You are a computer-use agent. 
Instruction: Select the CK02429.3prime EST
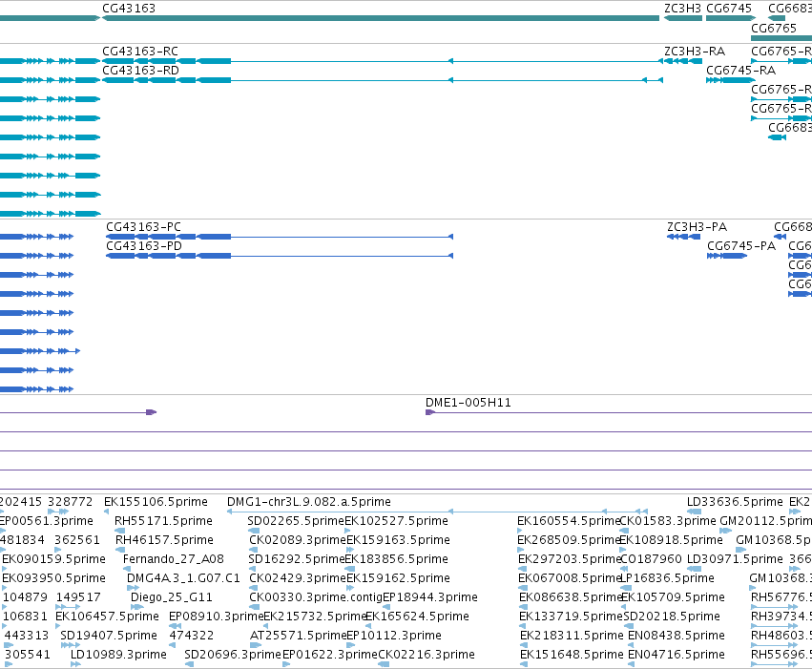(298, 578)
